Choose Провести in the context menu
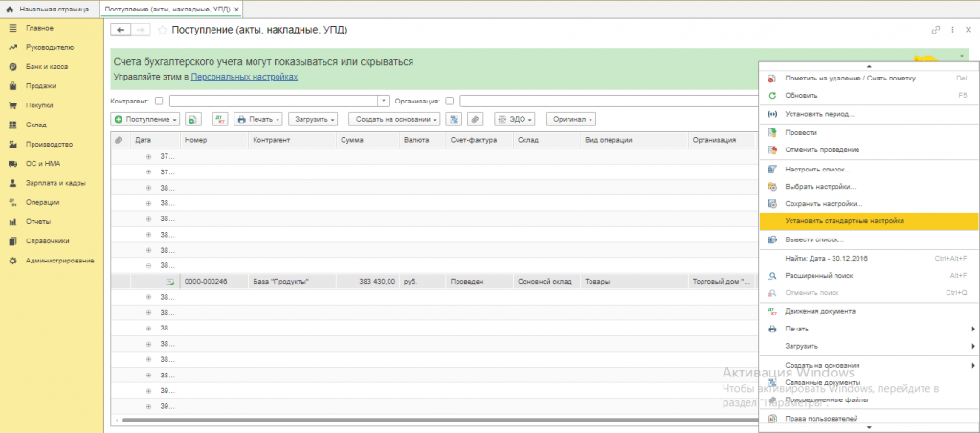The image size is (980, 433). 800,132
